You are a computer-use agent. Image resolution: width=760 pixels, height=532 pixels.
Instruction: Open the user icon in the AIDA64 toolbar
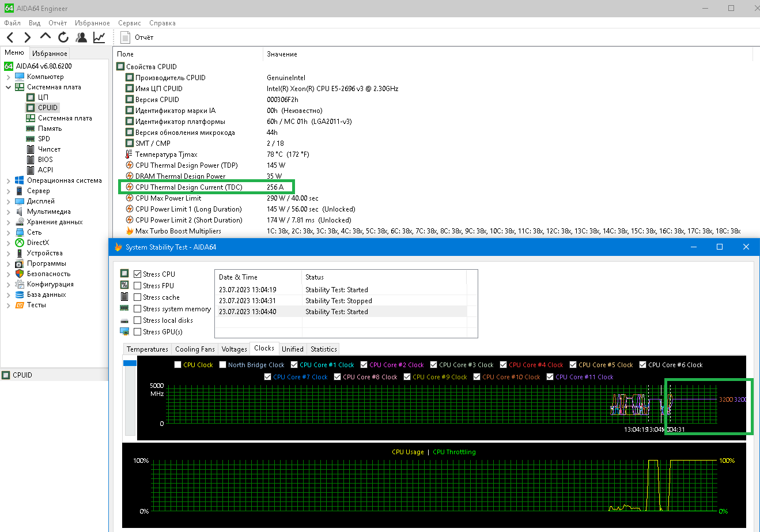coord(81,37)
